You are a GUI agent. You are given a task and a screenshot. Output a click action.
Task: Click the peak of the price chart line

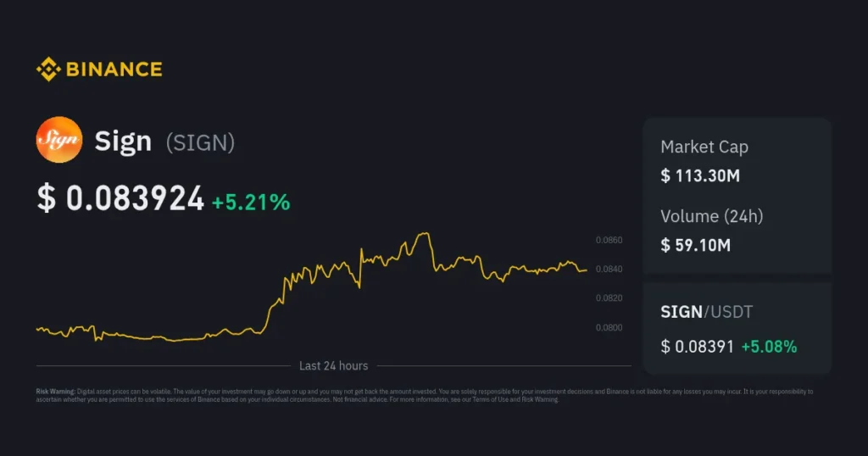click(x=426, y=233)
